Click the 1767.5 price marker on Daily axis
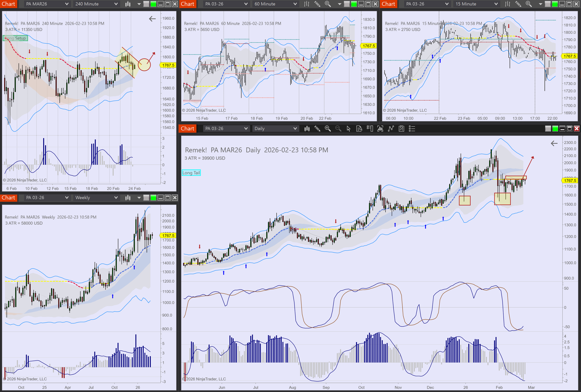This screenshot has width=581, height=392. pos(570,180)
